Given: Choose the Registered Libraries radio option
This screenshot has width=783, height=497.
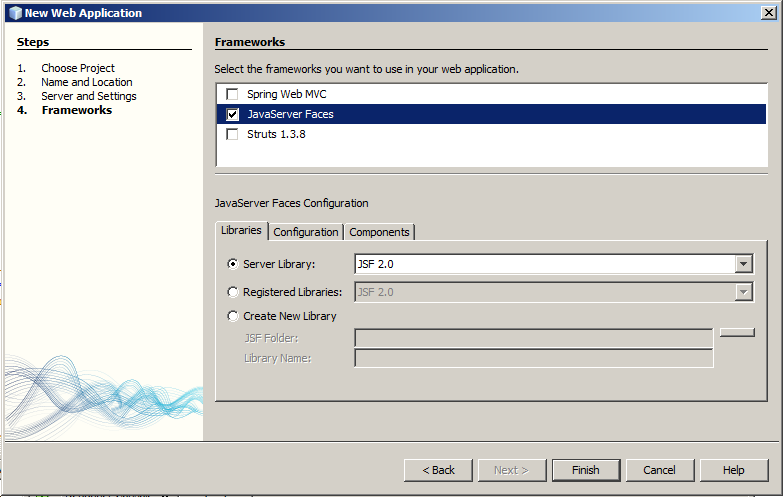Looking at the screenshot, I should [234, 292].
